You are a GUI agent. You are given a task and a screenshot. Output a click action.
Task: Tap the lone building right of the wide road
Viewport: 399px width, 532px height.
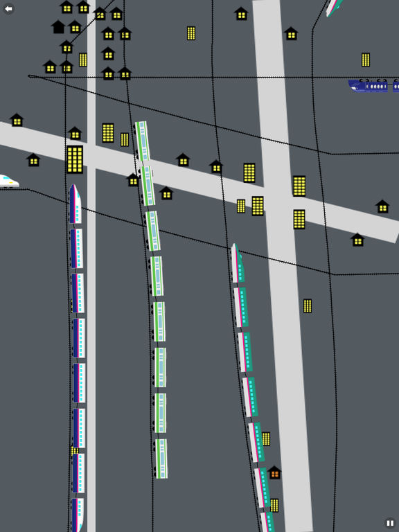308,305
